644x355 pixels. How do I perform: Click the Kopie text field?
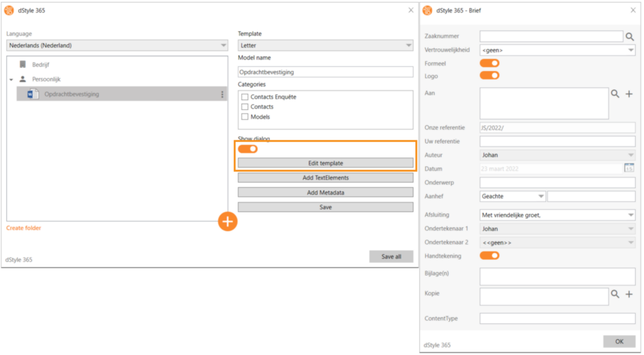544,296
